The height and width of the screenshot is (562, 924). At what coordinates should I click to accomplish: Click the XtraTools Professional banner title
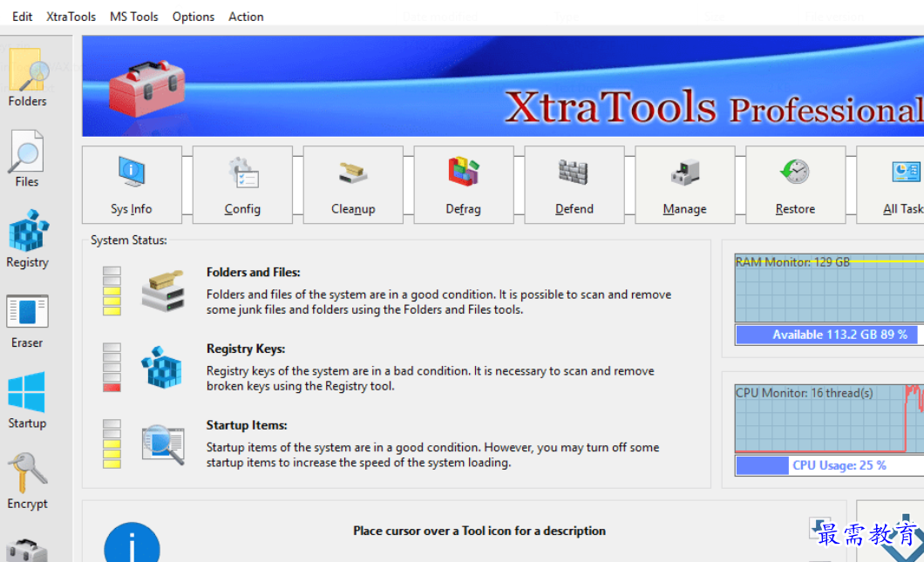pyautogui.click(x=714, y=107)
